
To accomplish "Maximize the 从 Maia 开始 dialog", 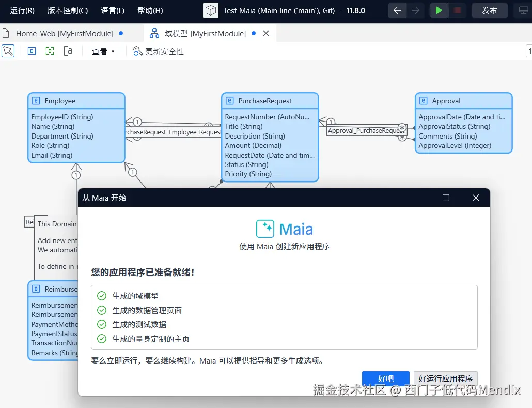I will pyautogui.click(x=445, y=198).
